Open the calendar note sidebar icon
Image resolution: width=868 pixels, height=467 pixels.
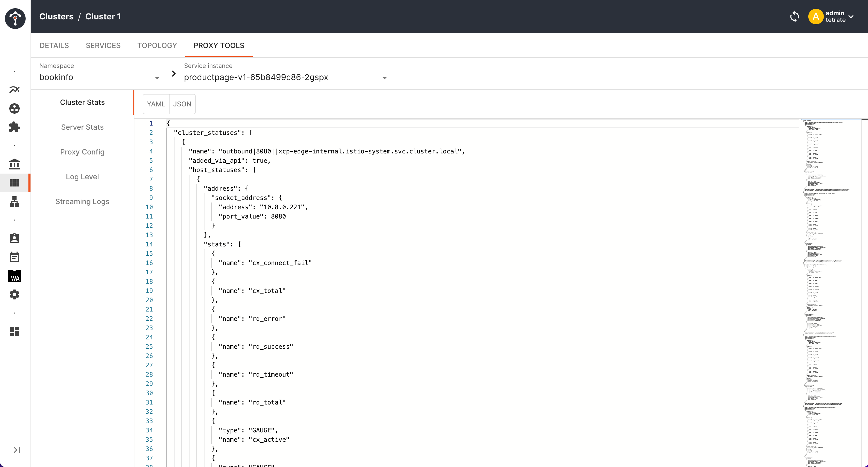pos(14,257)
